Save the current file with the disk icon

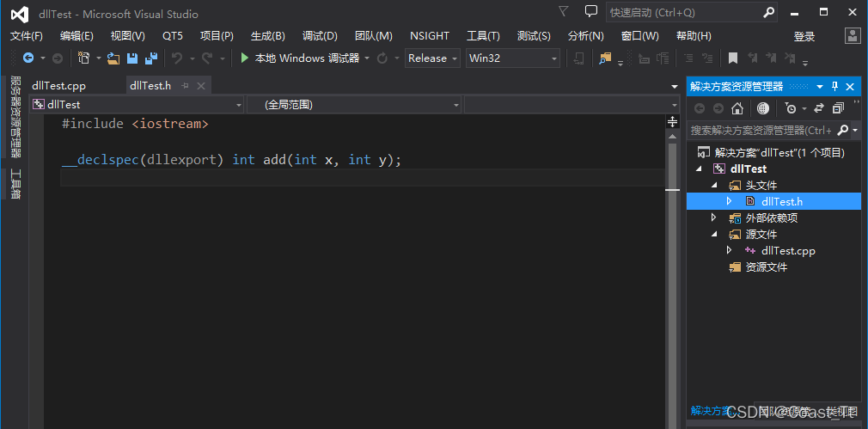pyautogui.click(x=132, y=58)
